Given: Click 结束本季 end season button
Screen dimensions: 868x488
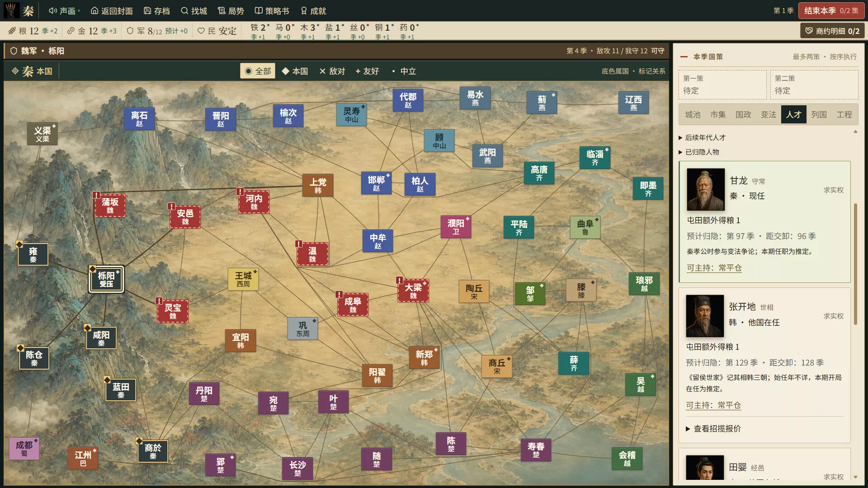Looking at the screenshot, I should (x=831, y=10).
